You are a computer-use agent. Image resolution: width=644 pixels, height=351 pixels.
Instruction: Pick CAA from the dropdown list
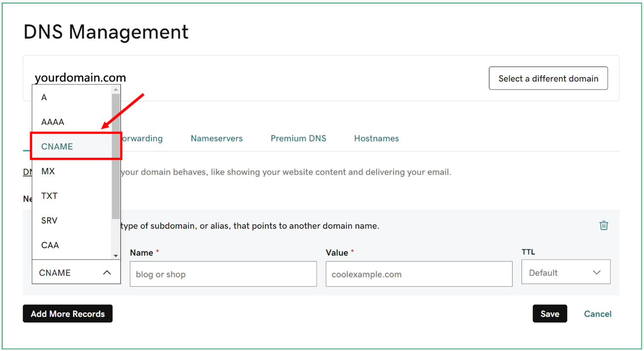(x=50, y=245)
